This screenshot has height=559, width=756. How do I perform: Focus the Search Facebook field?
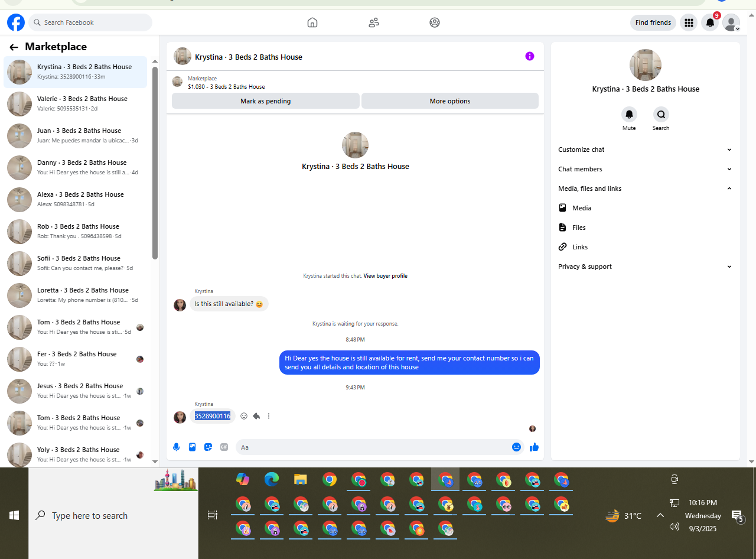click(x=90, y=22)
